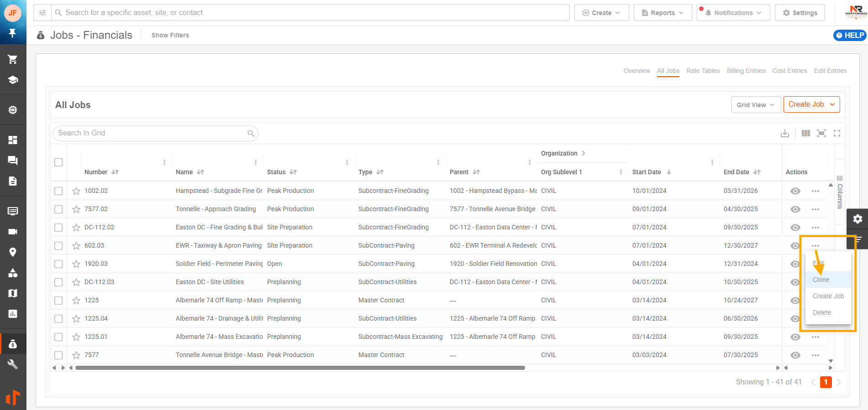Click the grid download export icon

(x=785, y=133)
